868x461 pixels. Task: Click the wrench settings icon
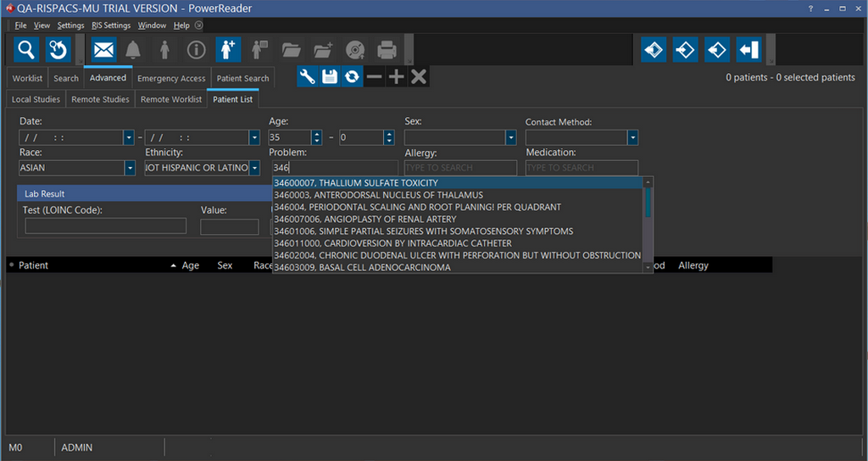pyautogui.click(x=308, y=77)
